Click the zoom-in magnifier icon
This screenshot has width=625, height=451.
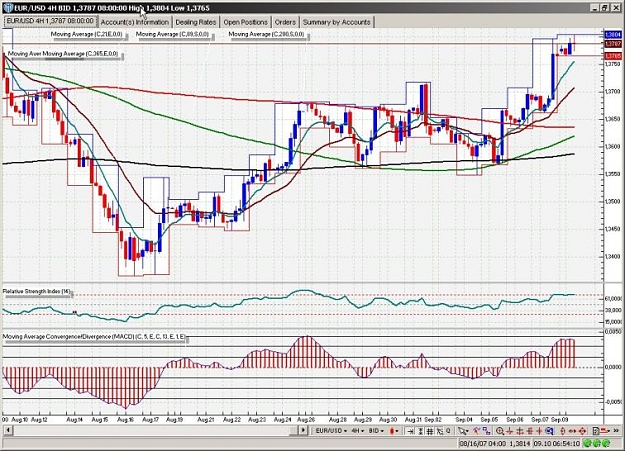point(499,431)
